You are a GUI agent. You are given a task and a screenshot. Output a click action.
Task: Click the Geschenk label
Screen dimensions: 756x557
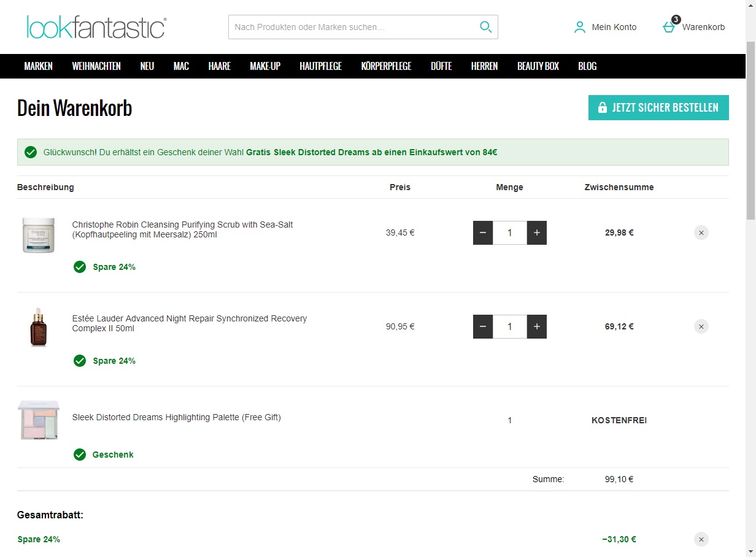tap(113, 455)
